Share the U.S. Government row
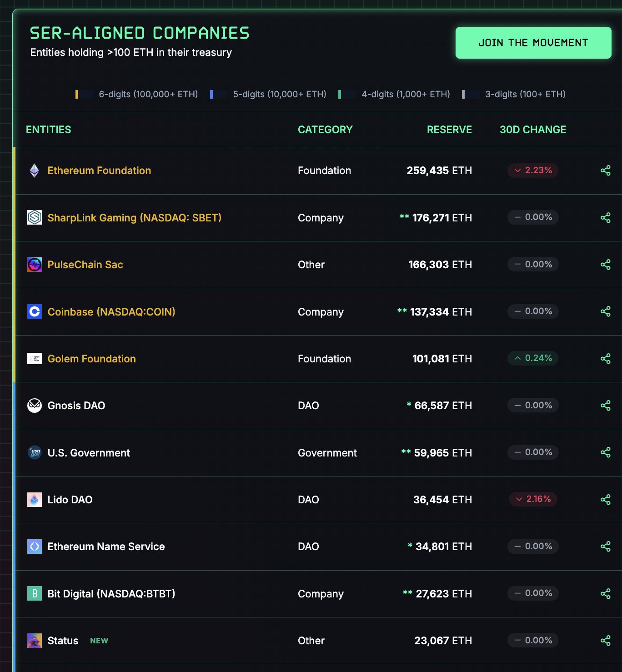The image size is (622, 672). [x=606, y=452]
